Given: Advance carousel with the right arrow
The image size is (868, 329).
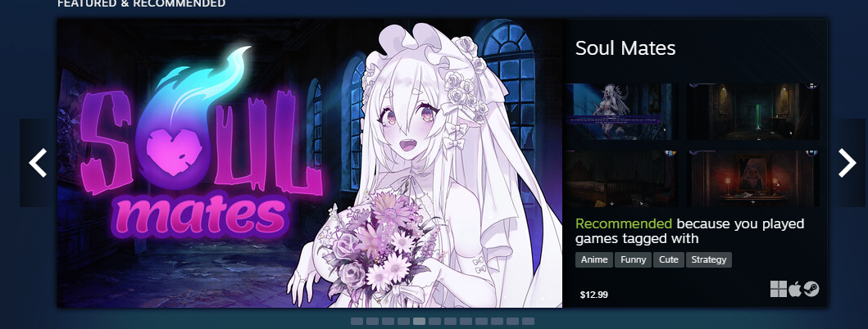Looking at the screenshot, I should [847, 163].
